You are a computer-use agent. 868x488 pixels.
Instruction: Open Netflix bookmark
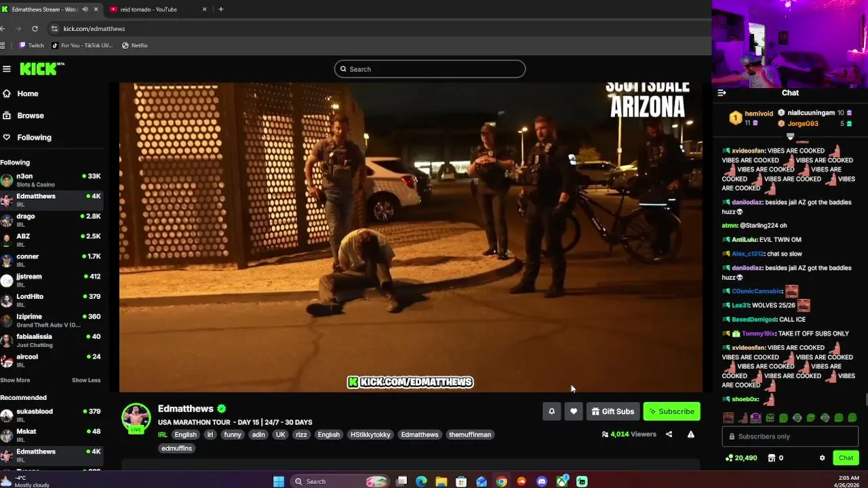135,45
